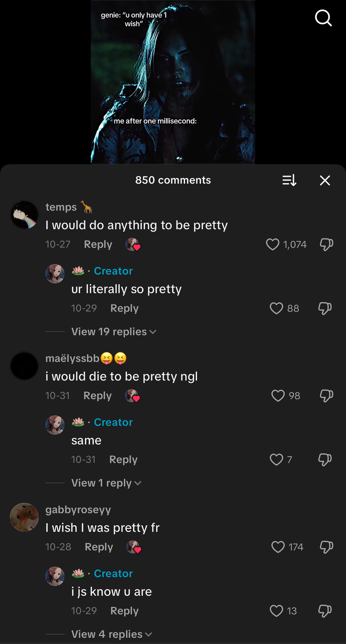Open the temps user's profile picture
346x644 pixels.
coord(24,215)
